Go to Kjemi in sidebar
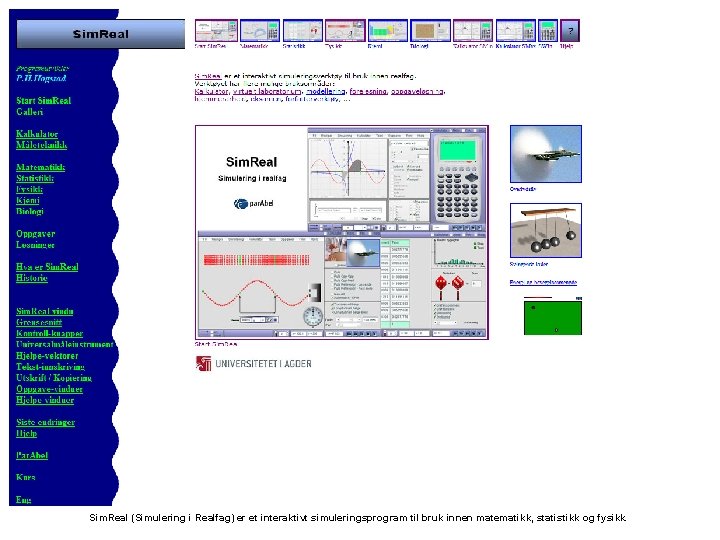Image resolution: width=720 pixels, height=540 pixels. point(28,200)
